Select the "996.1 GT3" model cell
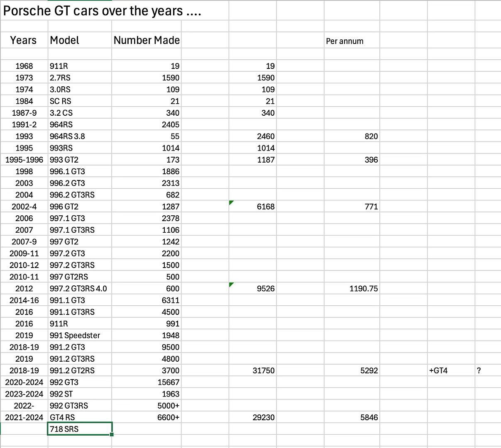This screenshot has width=501, height=448. (x=80, y=171)
